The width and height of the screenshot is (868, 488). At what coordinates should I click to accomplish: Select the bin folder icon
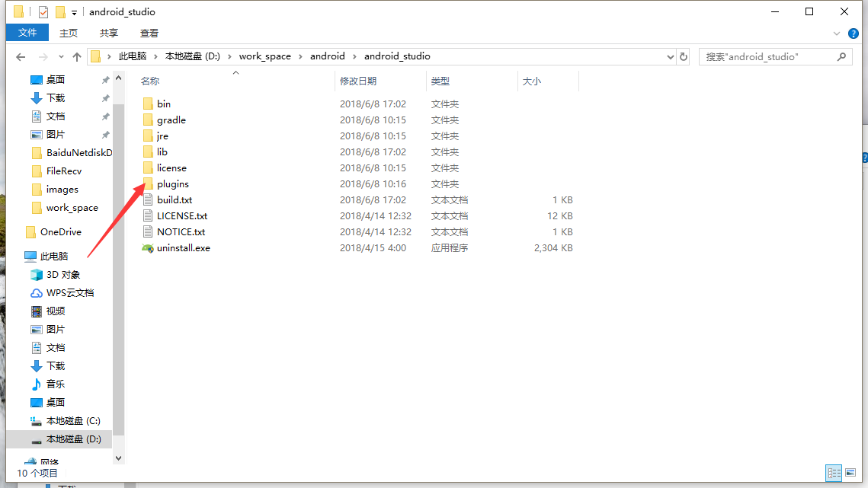pos(148,104)
